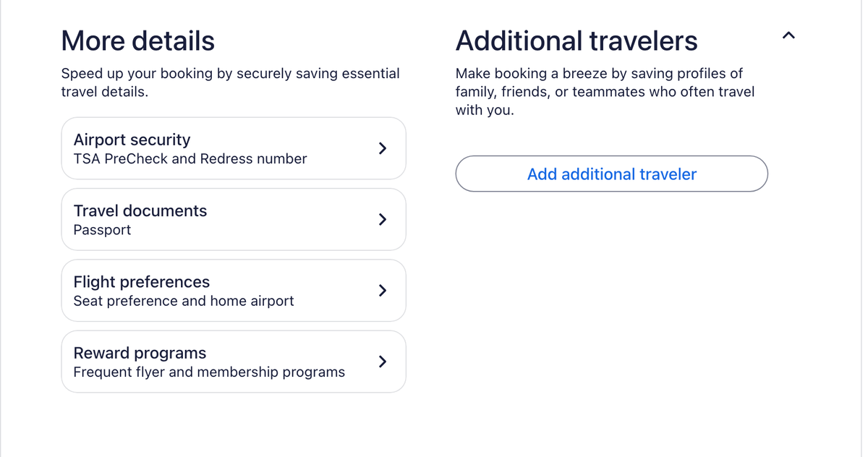
Task: Click the Passport subtitle text
Action: (102, 230)
